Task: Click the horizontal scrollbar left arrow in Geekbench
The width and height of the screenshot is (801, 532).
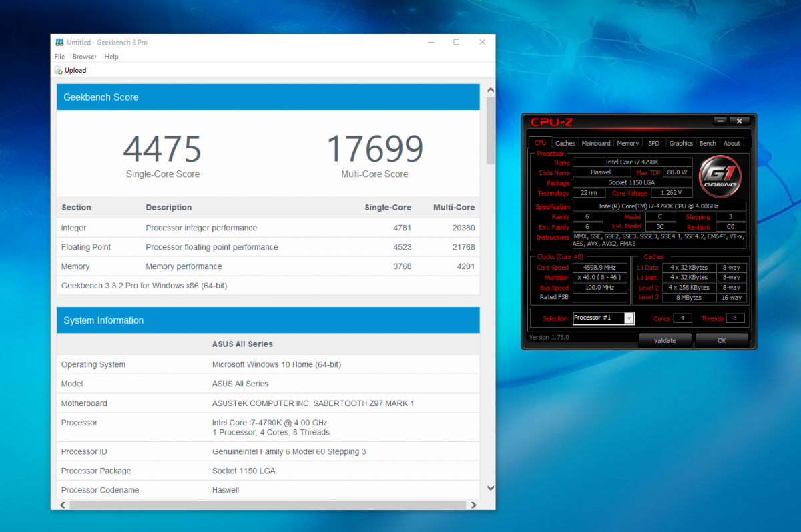Action: point(63,505)
